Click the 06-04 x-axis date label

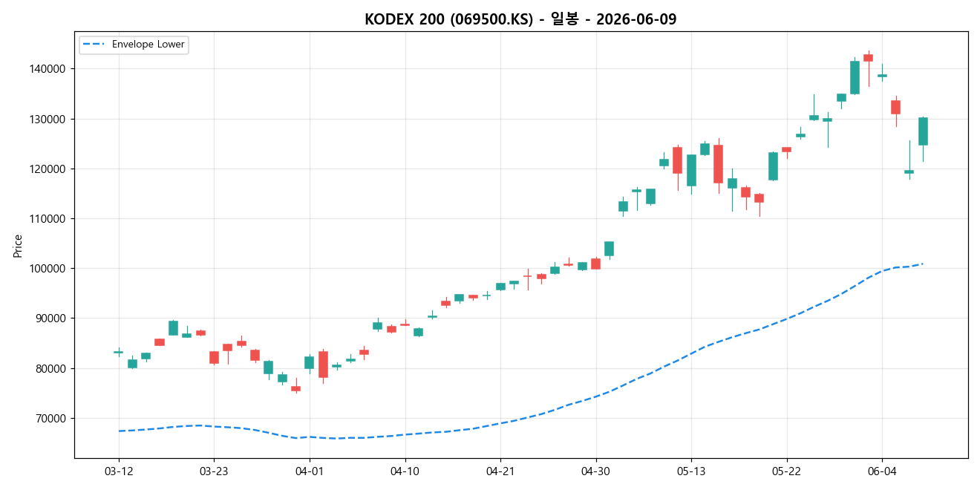882,470
